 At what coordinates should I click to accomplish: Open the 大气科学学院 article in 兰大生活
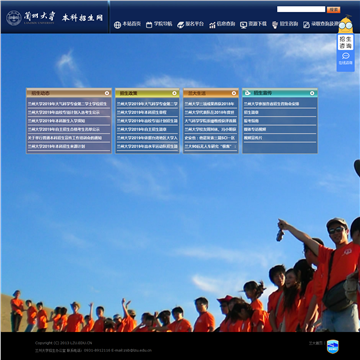coord(210,121)
